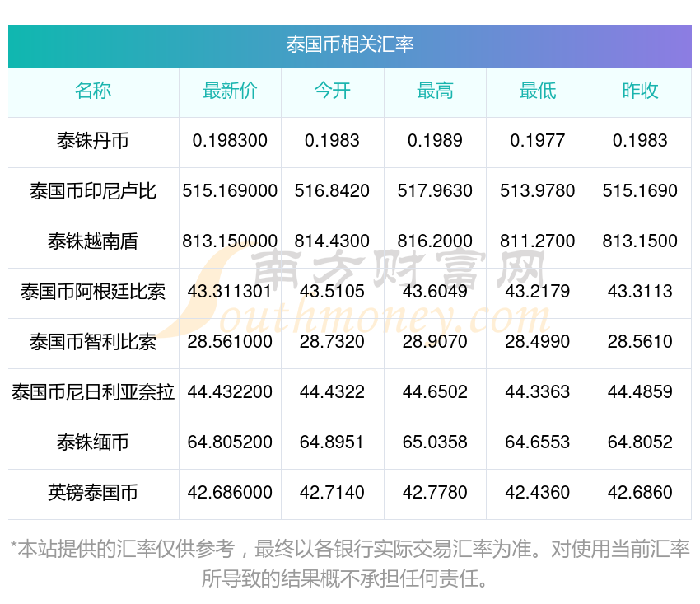Click the 517.9630 highest value cell

(x=435, y=191)
